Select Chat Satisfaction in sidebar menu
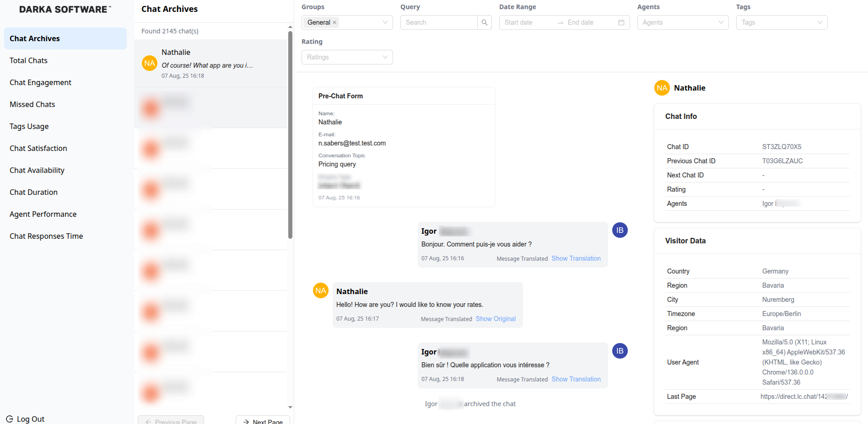The width and height of the screenshot is (868, 424). coord(38,148)
